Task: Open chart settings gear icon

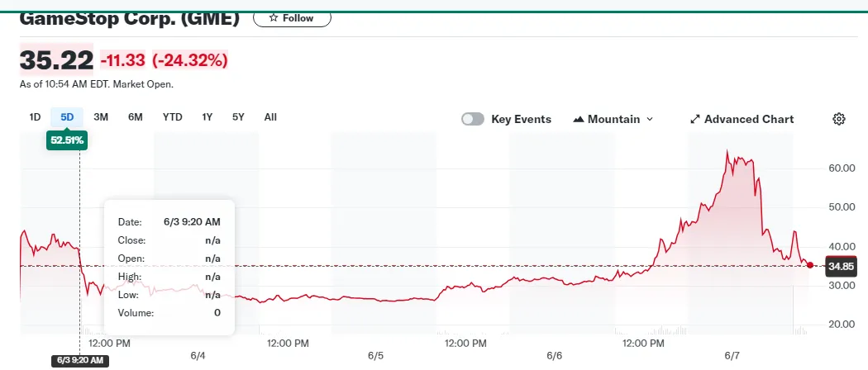Action: pyautogui.click(x=839, y=119)
